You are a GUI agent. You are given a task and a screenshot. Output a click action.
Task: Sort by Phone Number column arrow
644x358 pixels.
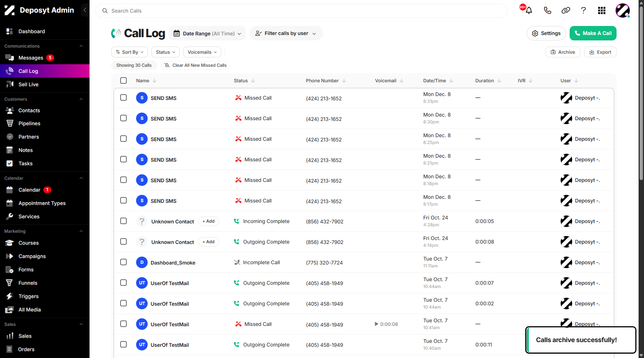[344, 80]
